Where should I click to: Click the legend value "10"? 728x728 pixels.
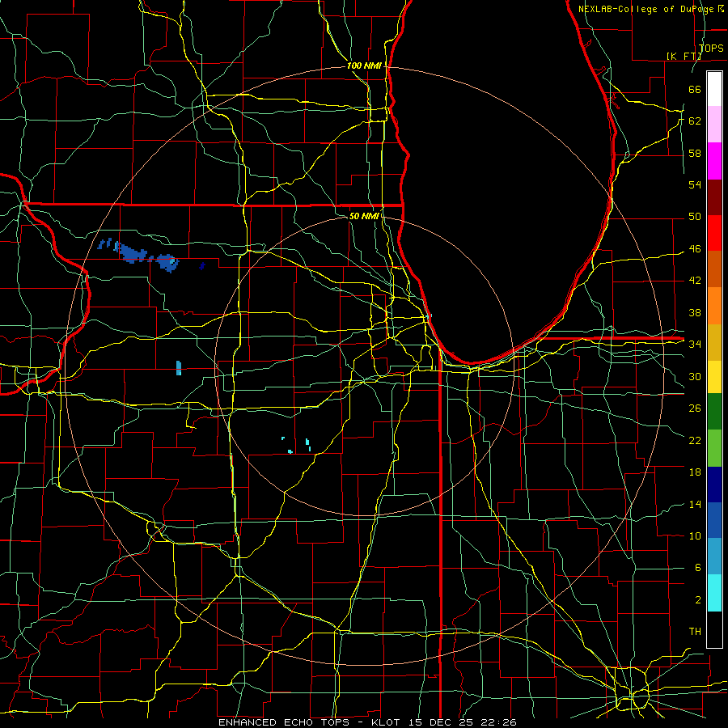coord(695,536)
